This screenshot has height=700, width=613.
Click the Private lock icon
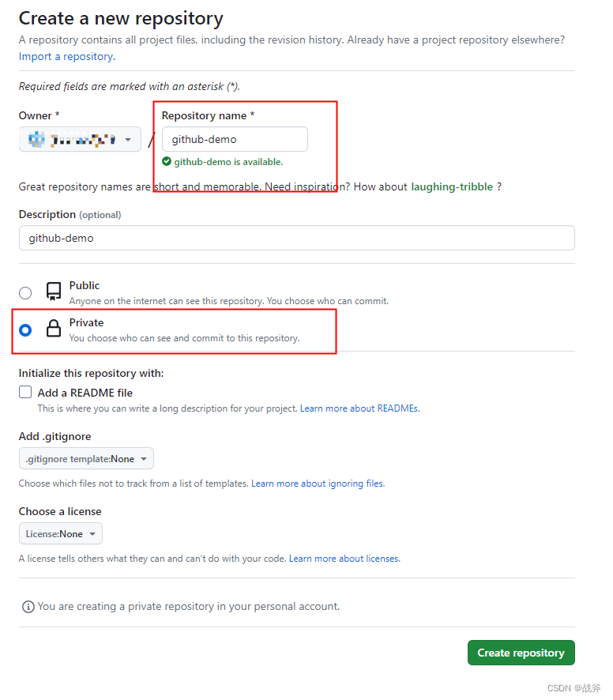click(x=54, y=329)
